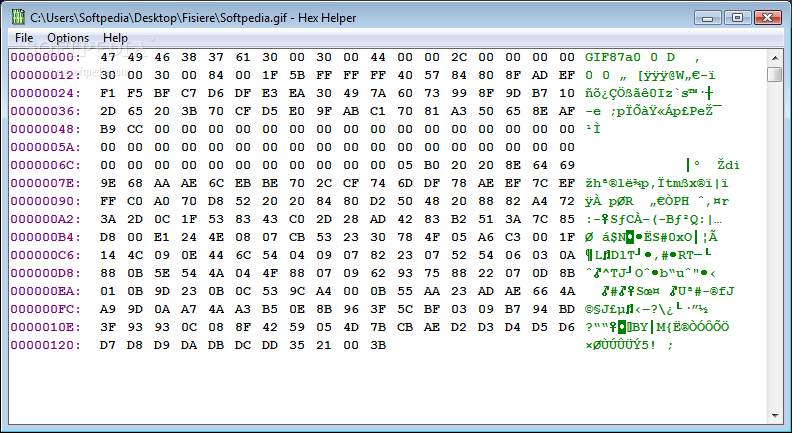Click byte B0 in row 0000006C
This screenshot has height=433, width=792.
tap(432, 165)
